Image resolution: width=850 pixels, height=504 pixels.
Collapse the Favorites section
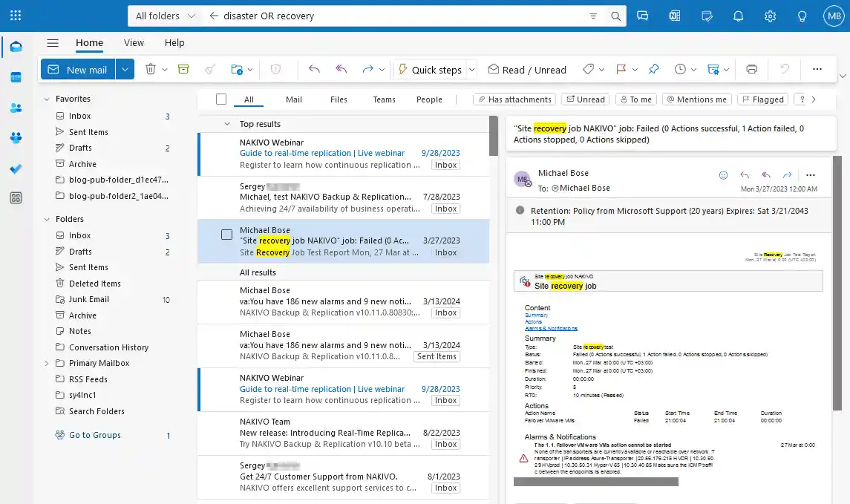pyautogui.click(x=47, y=99)
